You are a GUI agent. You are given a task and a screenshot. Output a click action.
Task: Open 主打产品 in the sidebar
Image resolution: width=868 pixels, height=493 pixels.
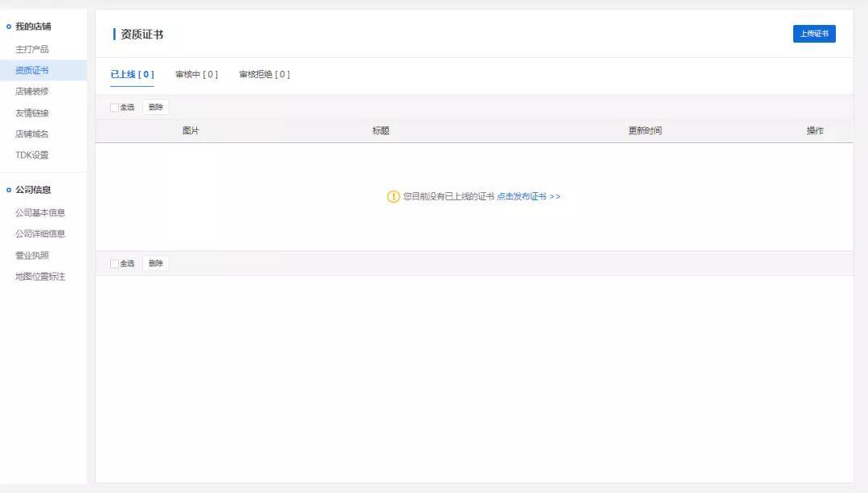point(32,49)
